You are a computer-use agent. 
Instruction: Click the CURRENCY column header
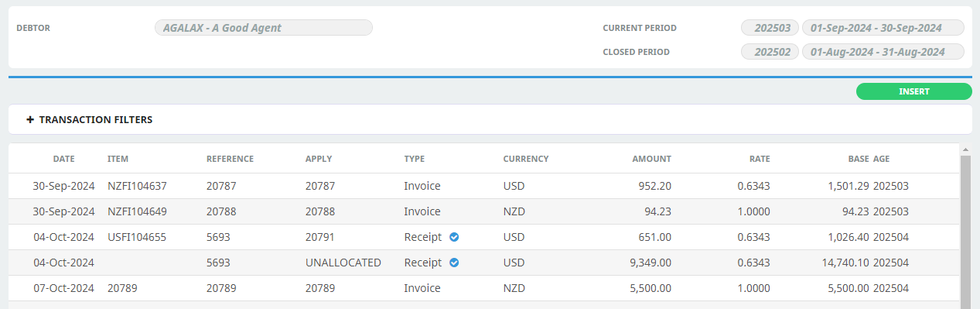pyautogui.click(x=526, y=159)
